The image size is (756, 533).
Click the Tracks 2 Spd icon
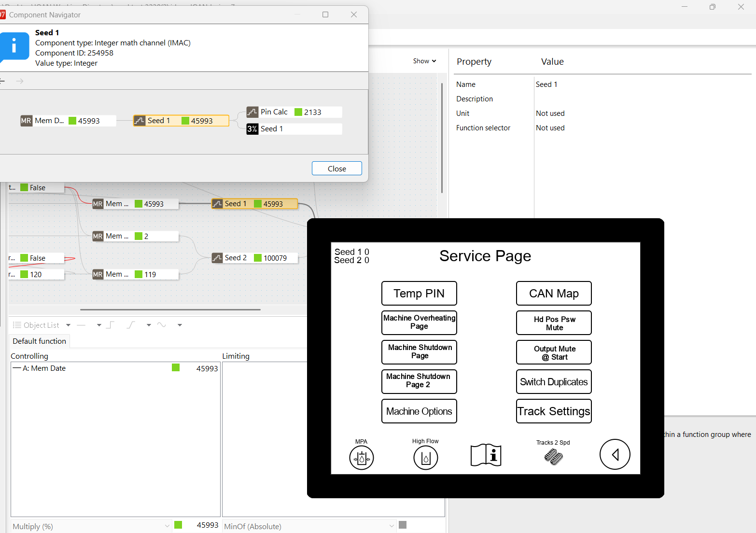tap(553, 456)
